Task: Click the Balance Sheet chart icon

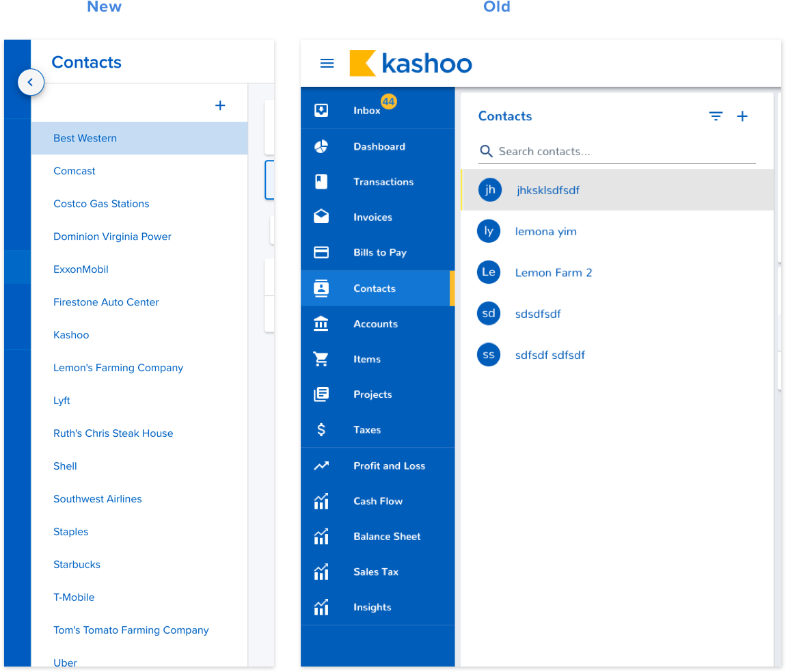Action: tap(321, 536)
